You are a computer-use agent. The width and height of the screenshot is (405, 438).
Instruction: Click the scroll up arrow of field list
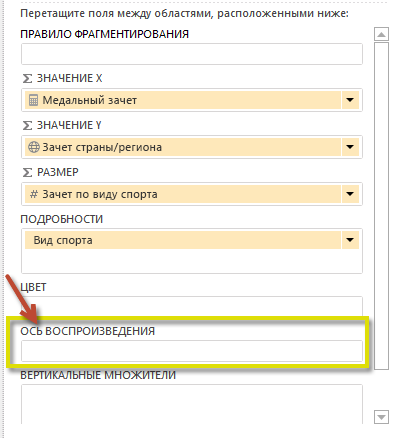click(381, 34)
